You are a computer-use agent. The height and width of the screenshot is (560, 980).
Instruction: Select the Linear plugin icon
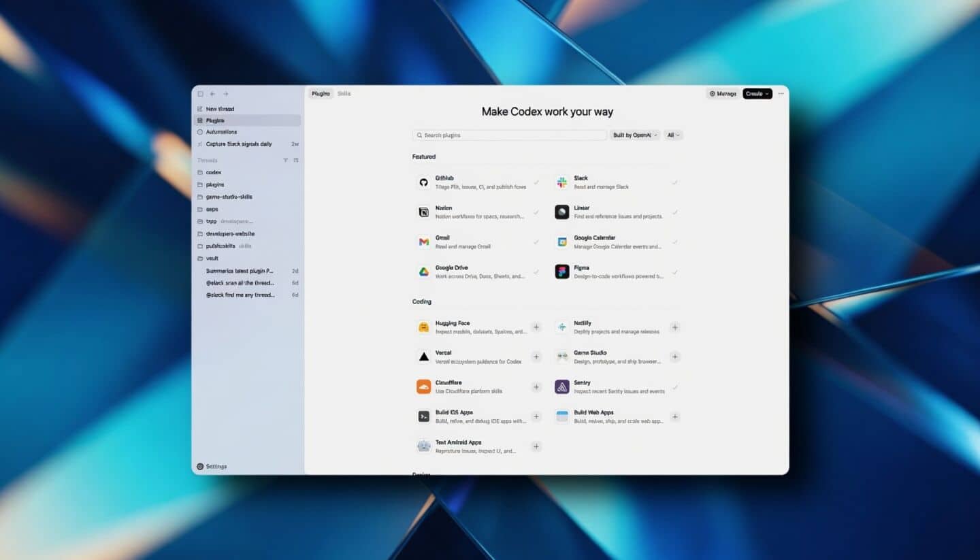561,212
